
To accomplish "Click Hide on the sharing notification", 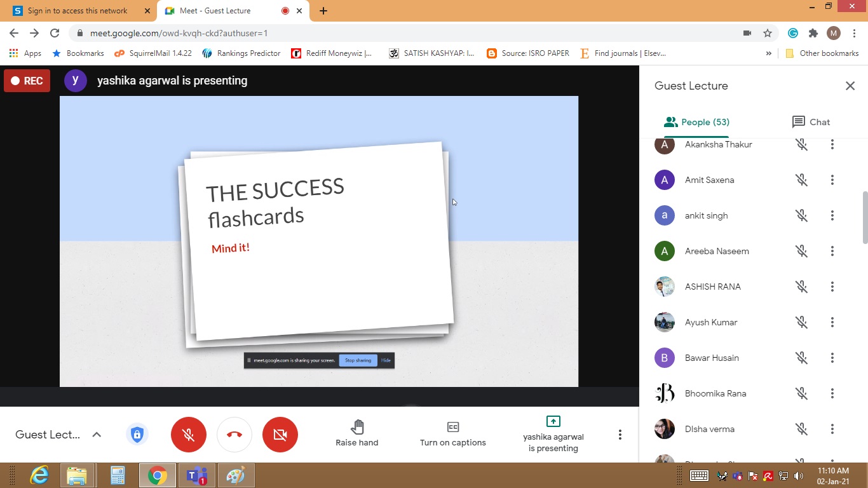I will click(x=386, y=360).
